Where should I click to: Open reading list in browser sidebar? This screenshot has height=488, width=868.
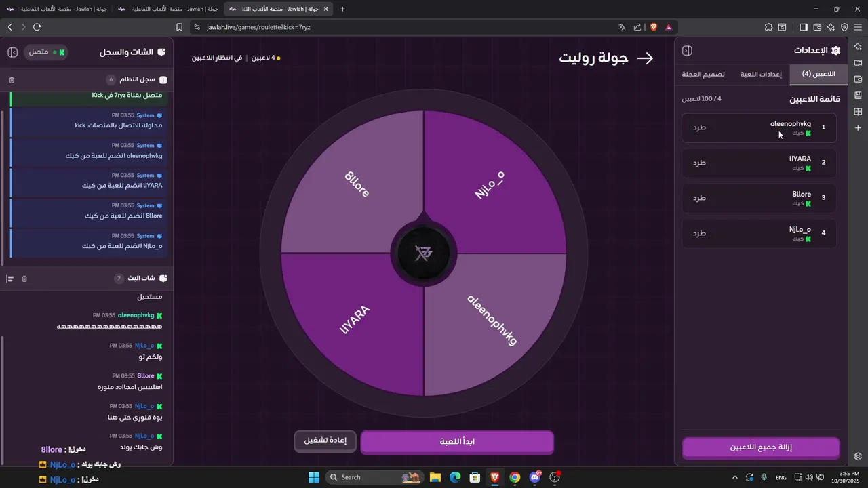pos(858,111)
